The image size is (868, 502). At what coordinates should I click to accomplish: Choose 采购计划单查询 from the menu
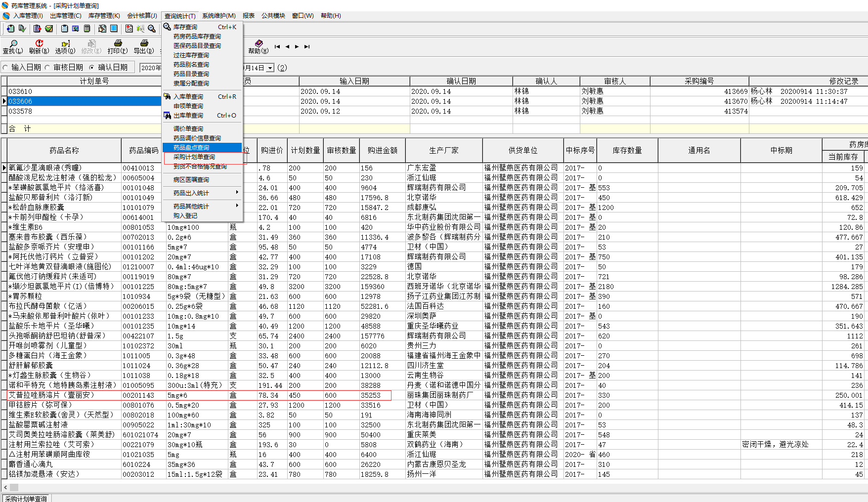194,157
